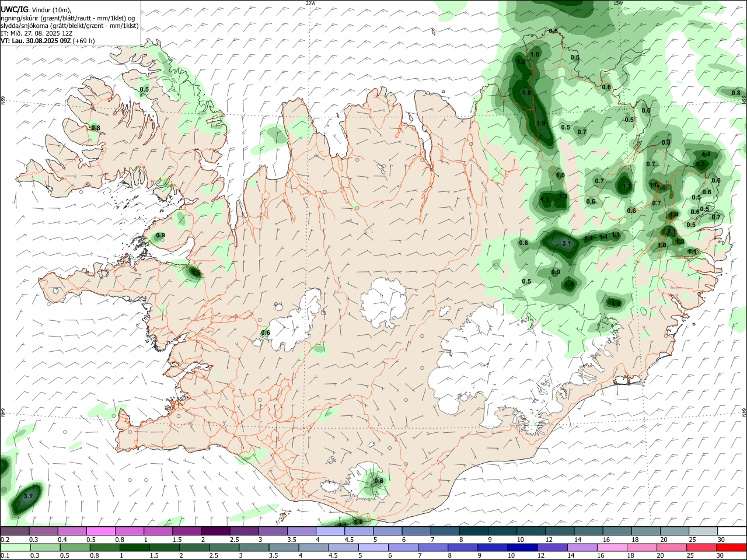Click the 0.8 value at the right map edge
This screenshot has width=747, height=560.
click(736, 93)
